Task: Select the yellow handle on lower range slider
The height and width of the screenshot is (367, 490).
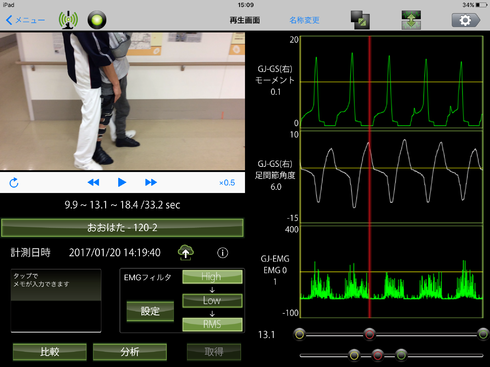Action: point(354,355)
